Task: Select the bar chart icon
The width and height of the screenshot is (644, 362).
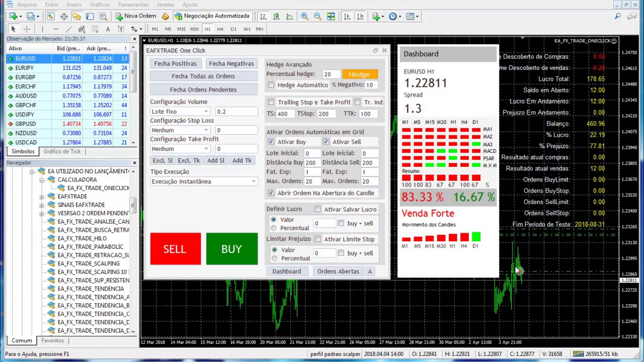Action: tap(263, 16)
